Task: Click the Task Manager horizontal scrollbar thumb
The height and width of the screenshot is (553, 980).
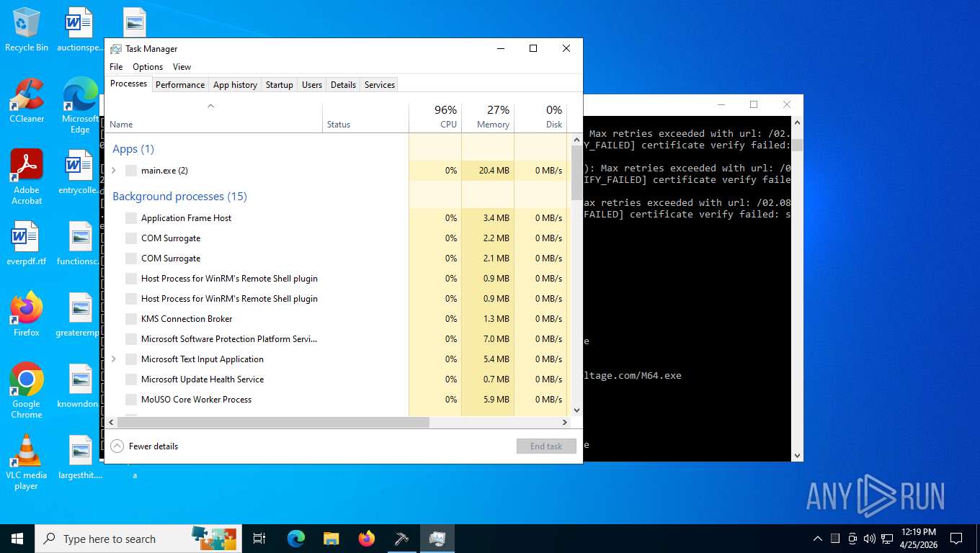Action: pos(273,422)
